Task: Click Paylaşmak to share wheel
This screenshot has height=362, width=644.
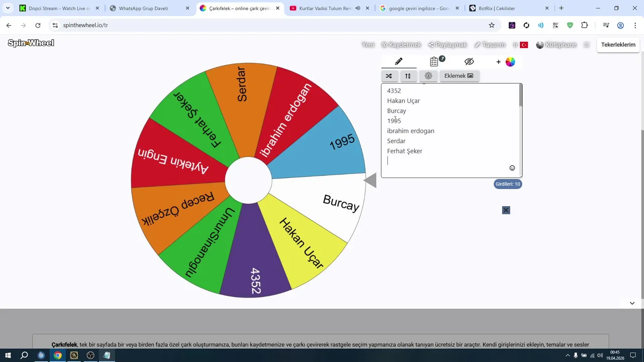Action: 448,45
